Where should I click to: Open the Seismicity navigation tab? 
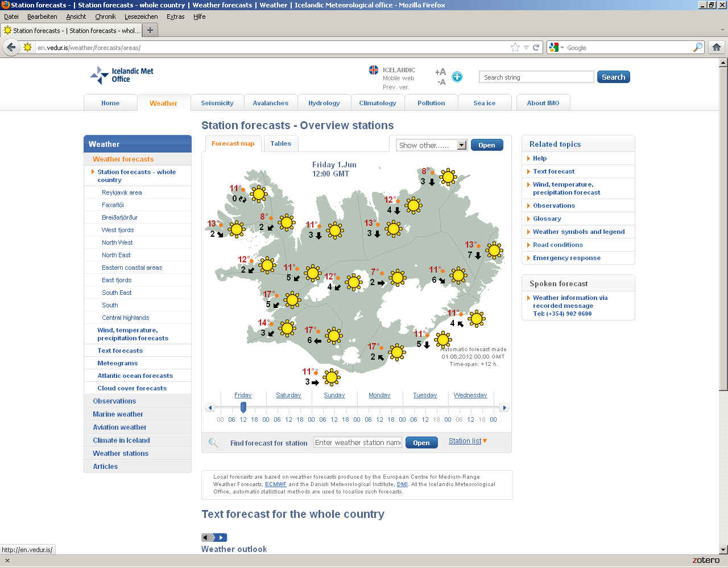[217, 103]
